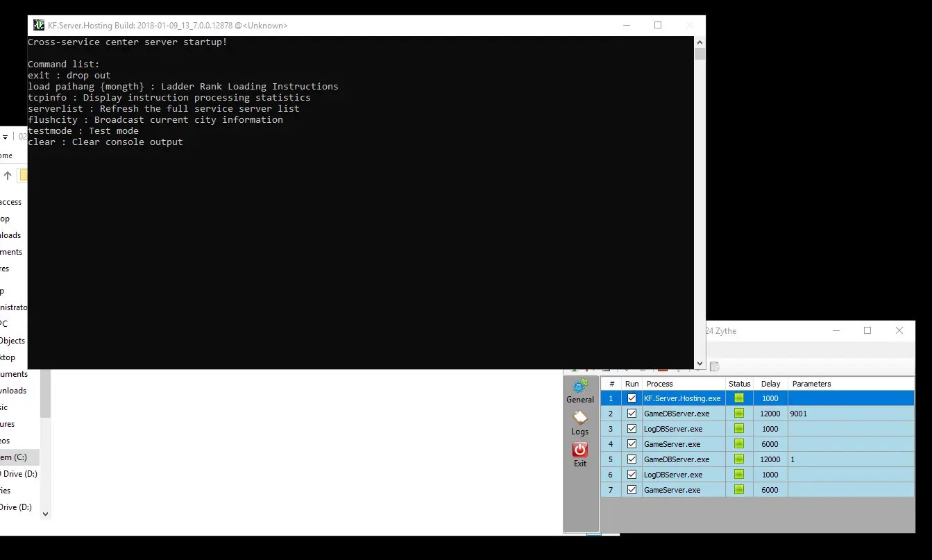The image size is (932, 560).
Task: Click the console window title bar icon
Action: tap(39, 26)
